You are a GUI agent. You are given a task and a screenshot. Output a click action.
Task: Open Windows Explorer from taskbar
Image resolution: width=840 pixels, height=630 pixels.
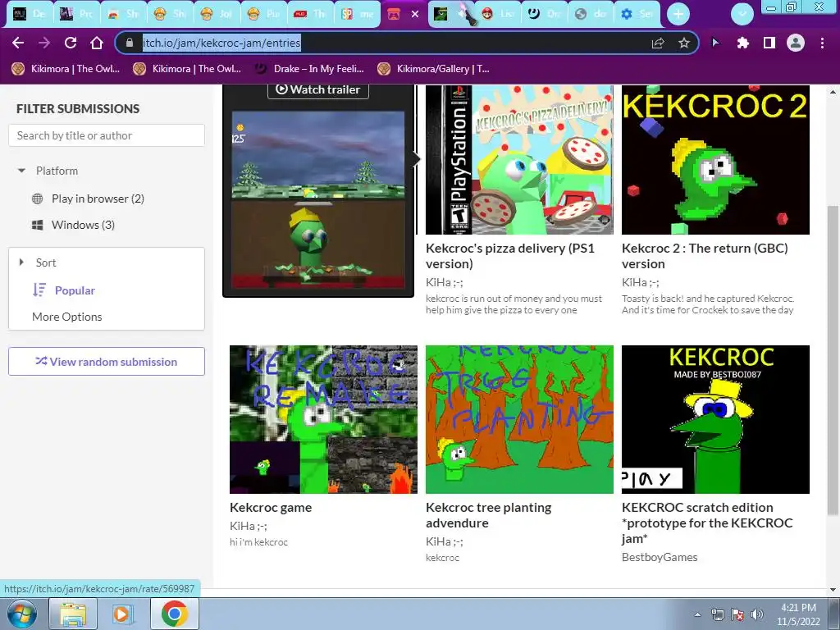pos(73,614)
